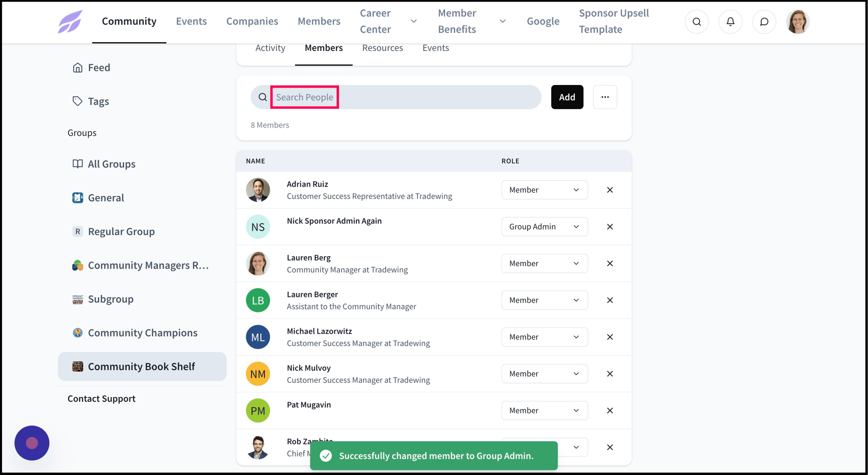Remove Adrian Ruiz with X icon

[x=610, y=190]
